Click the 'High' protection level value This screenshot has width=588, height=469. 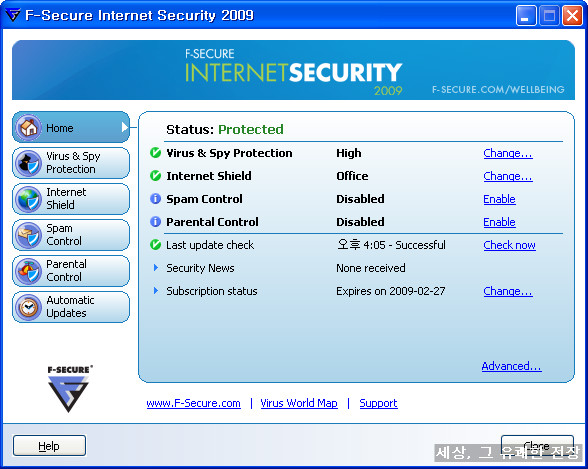(x=349, y=153)
